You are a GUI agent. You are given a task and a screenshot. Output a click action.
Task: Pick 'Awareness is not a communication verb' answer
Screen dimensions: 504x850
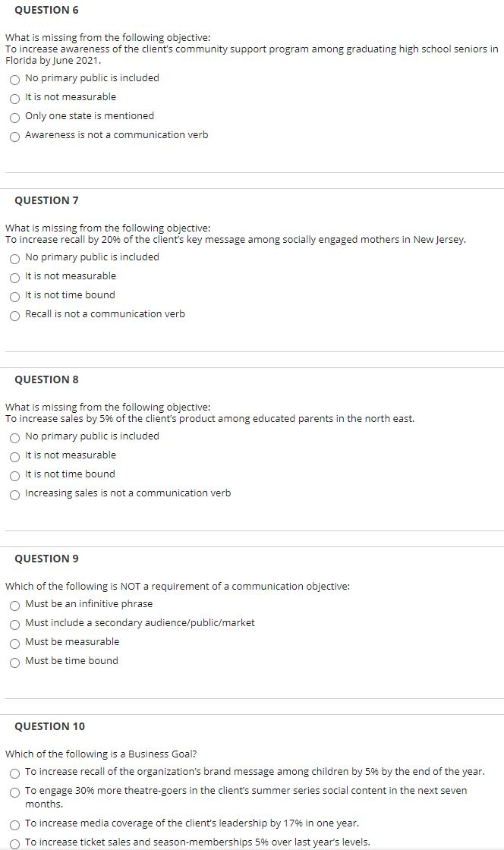[15, 136]
